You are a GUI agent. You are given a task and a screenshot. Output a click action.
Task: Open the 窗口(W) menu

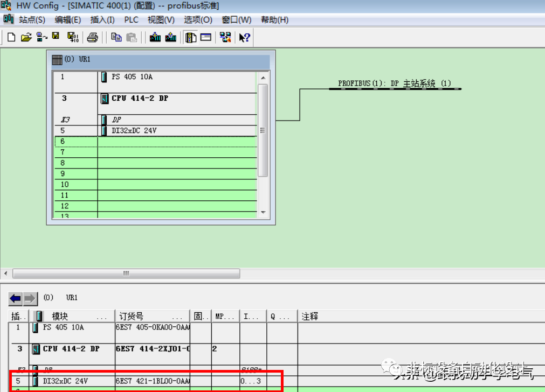(236, 19)
